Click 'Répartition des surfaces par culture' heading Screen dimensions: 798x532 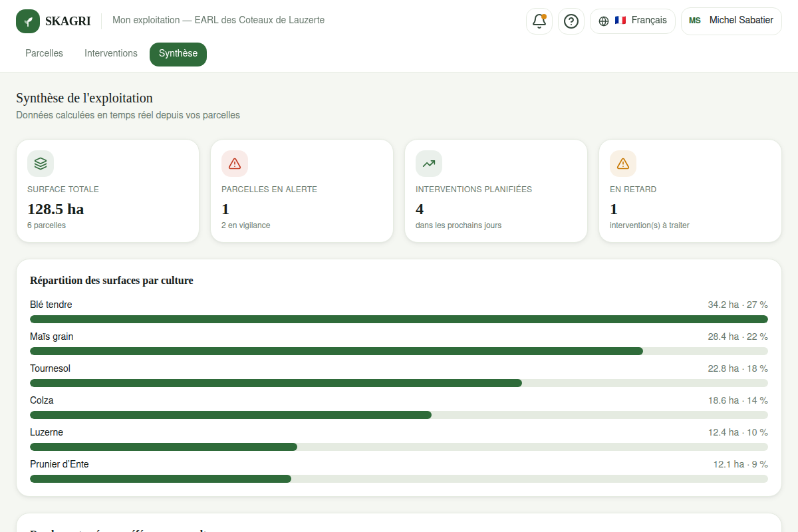pyautogui.click(x=112, y=281)
